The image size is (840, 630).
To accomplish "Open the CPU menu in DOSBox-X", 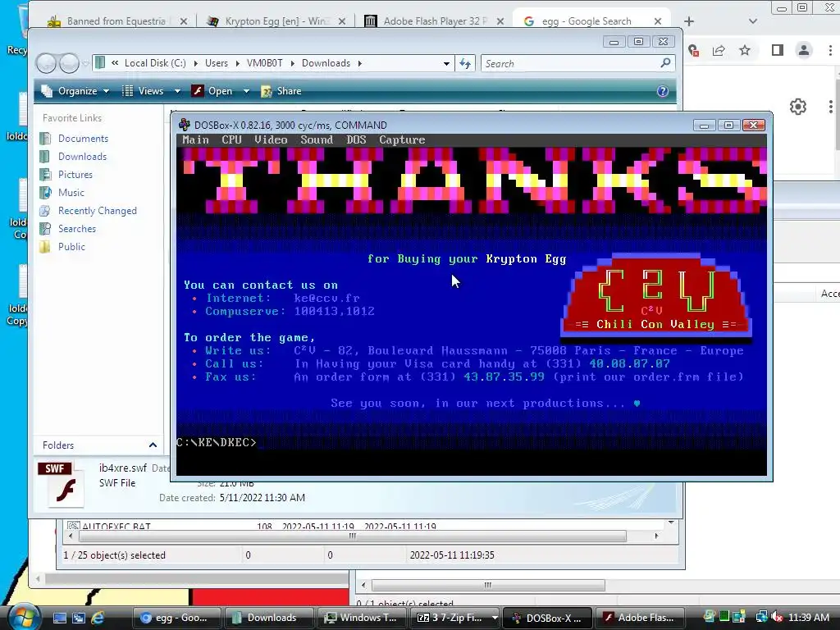I will pyautogui.click(x=231, y=139).
